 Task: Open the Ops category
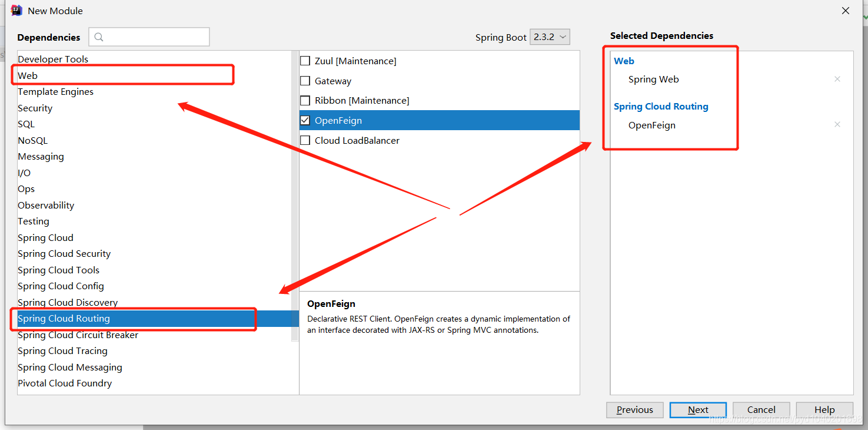click(x=26, y=188)
